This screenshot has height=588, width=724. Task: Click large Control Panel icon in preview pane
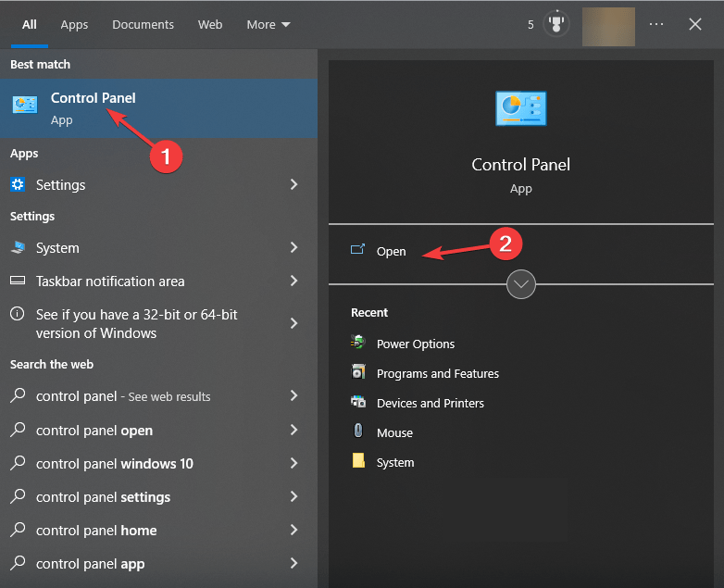point(521,108)
